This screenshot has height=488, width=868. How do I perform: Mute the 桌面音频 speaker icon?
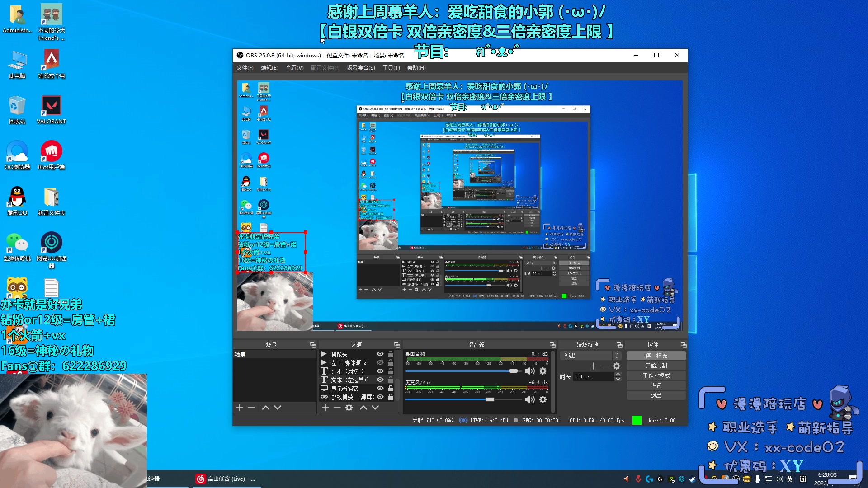click(529, 371)
